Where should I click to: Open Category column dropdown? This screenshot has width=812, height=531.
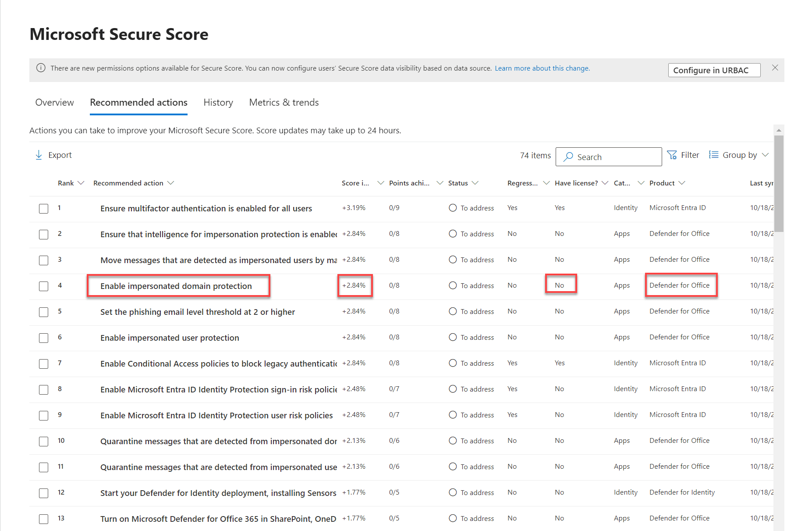point(641,183)
